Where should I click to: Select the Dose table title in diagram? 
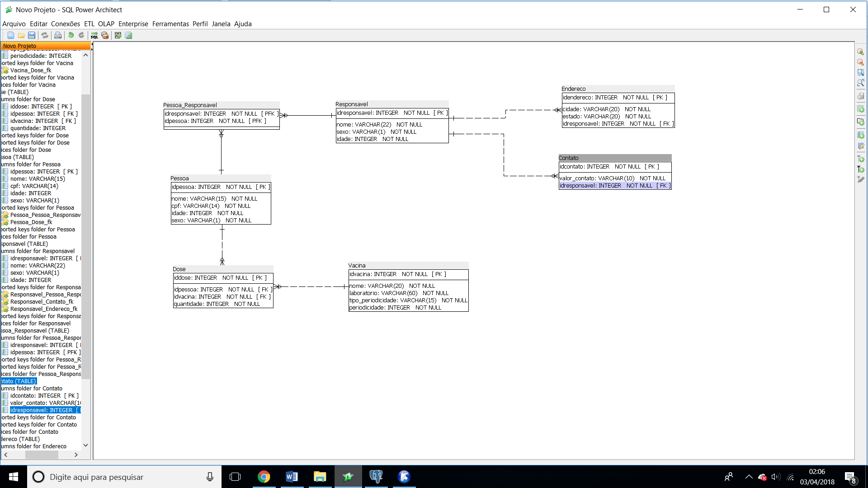(179, 269)
